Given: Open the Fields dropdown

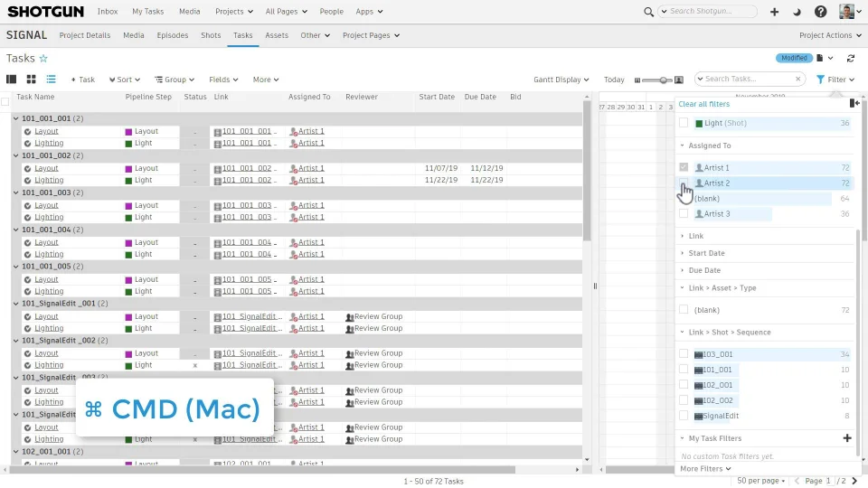Looking at the screenshot, I should pyautogui.click(x=223, y=80).
